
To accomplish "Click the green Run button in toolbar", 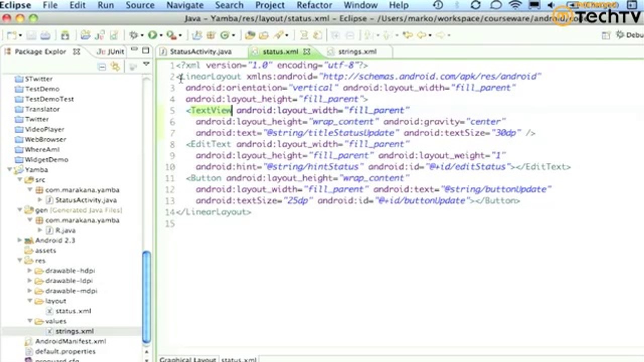I will coord(152,35).
